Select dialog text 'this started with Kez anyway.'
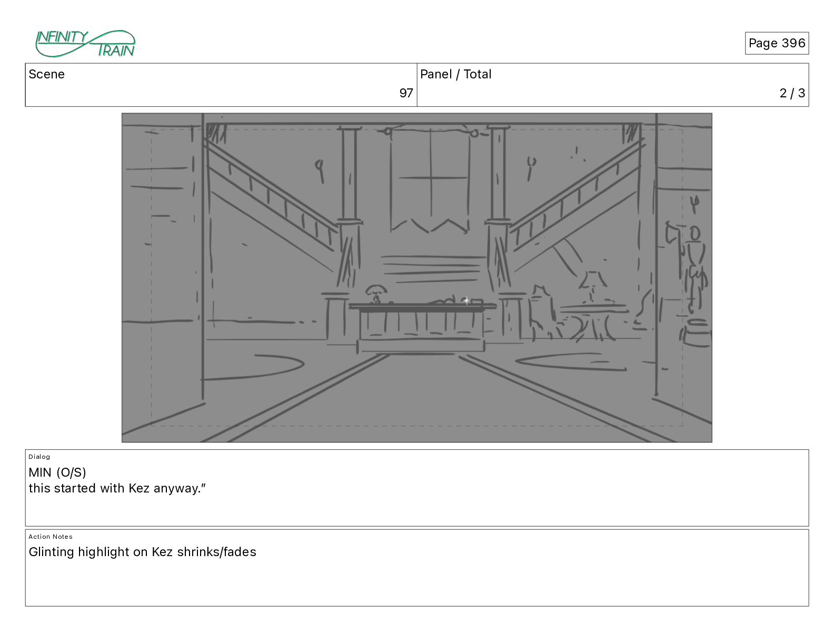This screenshot has width=834, height=644. pos(117,488)
